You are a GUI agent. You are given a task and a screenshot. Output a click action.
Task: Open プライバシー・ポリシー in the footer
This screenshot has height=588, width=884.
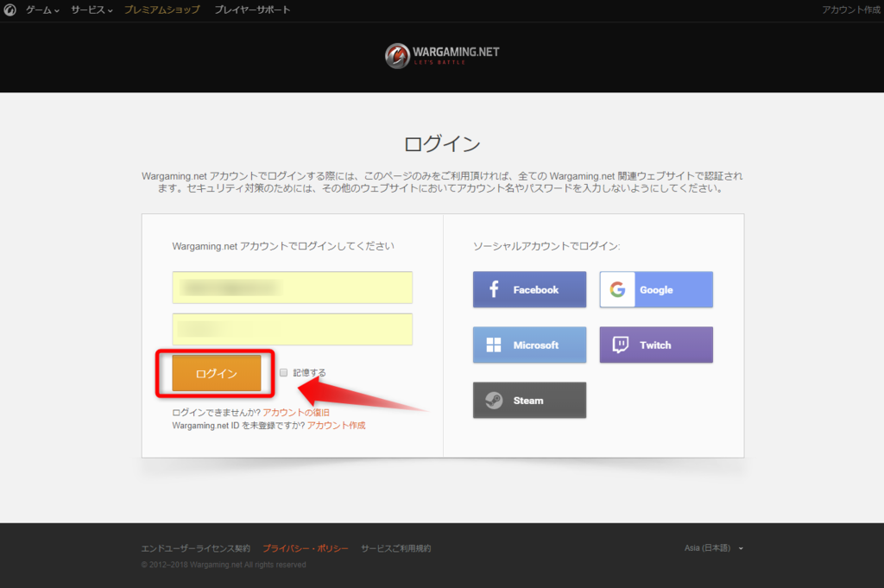(x=306, y=548)
